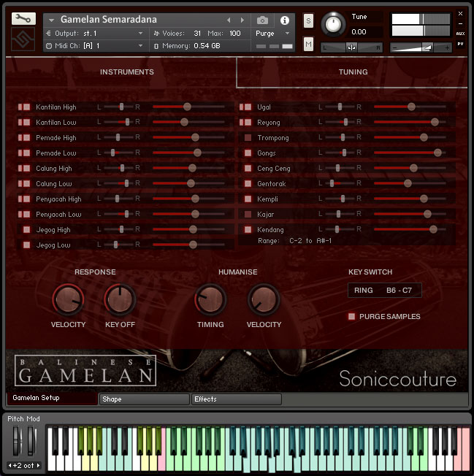This screenshot has width=474, height=476.
Task: Click the Gamelan Semaradana instrument title
Action: 109,20
